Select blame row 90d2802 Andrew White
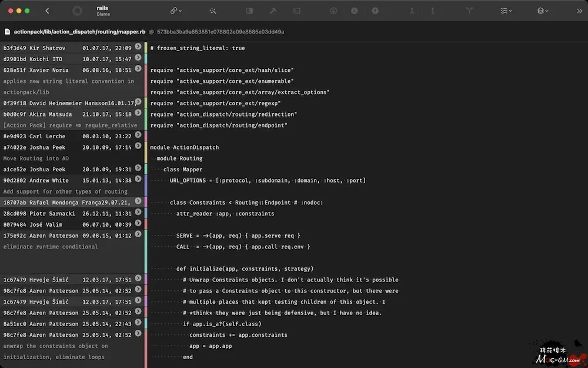 coord(72,181)
